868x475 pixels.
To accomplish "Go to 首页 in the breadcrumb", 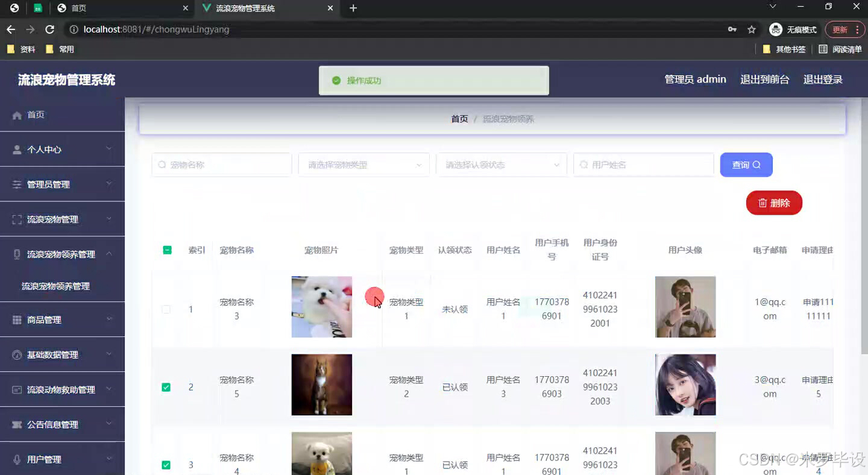I will [x=459, y=119].
